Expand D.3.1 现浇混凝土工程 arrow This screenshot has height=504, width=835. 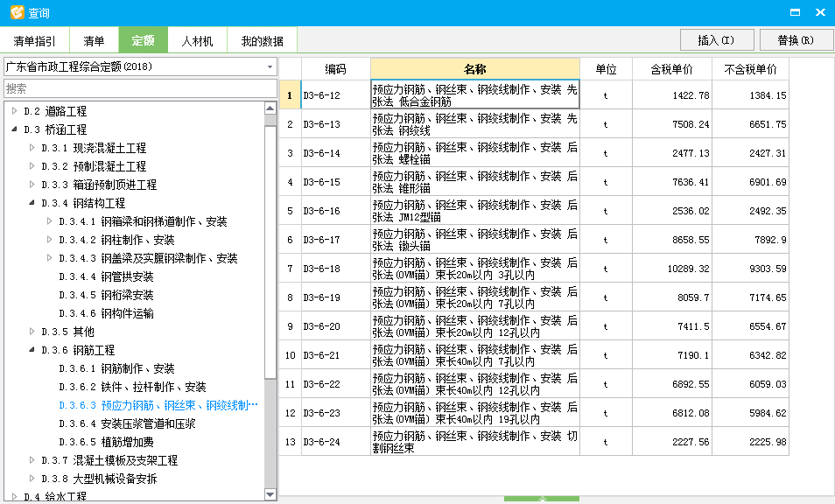pyautogui.click(x=32, y=147)
